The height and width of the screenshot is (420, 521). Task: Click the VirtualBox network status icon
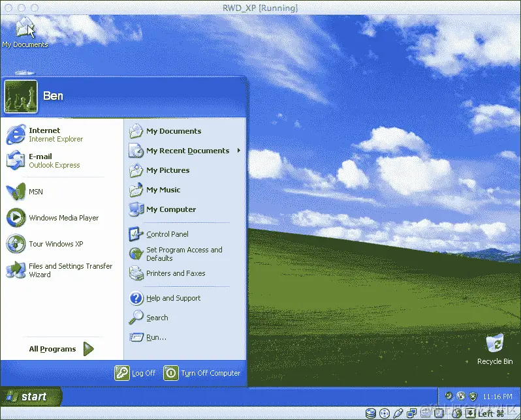click(412, 413)
